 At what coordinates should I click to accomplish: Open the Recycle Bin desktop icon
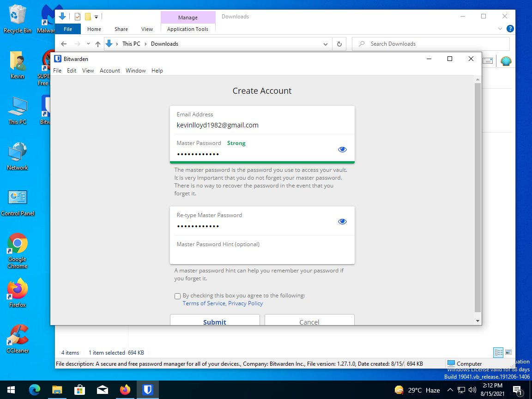pos(17,19)
